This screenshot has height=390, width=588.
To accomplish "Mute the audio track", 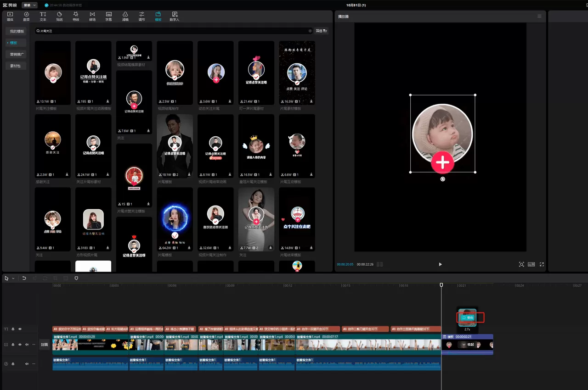I will click(27, 364).
